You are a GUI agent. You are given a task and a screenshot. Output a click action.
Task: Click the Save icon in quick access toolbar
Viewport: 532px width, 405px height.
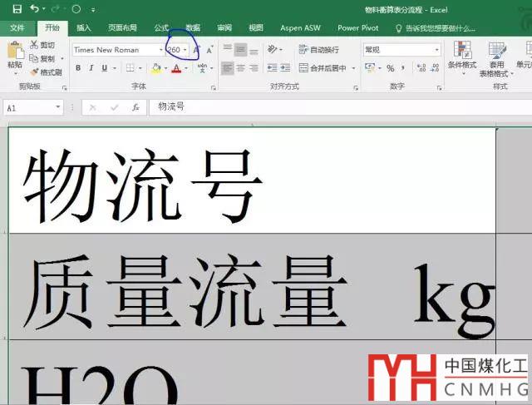(17, 9)
